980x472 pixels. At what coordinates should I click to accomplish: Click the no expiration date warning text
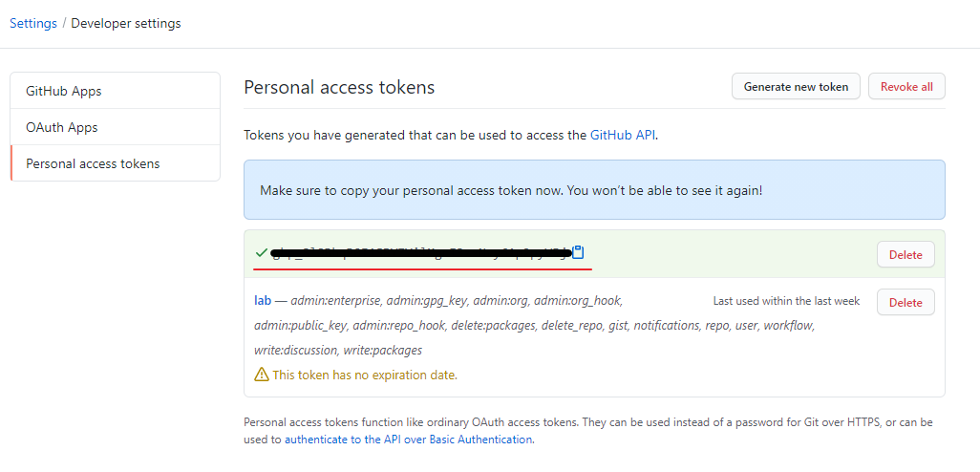[365, 375]
